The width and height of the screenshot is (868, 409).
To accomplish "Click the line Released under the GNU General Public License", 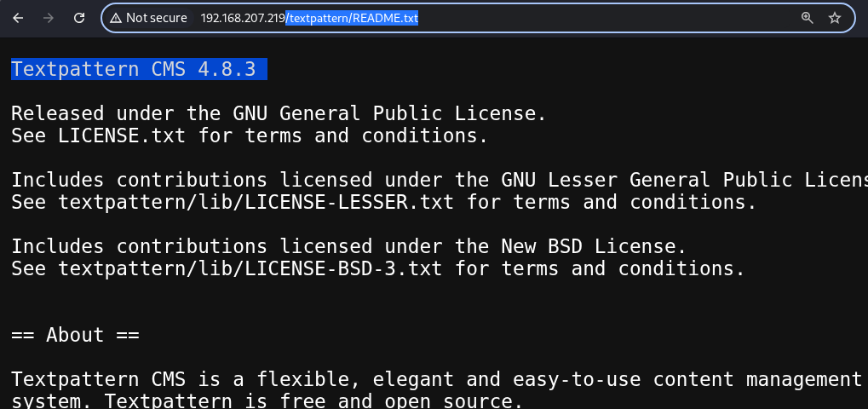I will (279, 113).
